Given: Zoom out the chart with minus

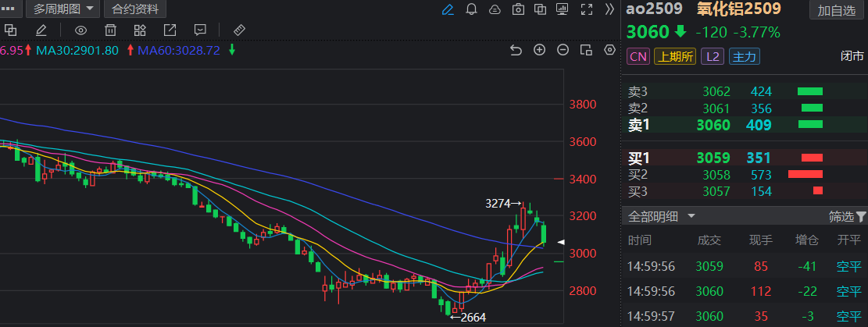Looking at the screenshot, I should coord(563,51).
